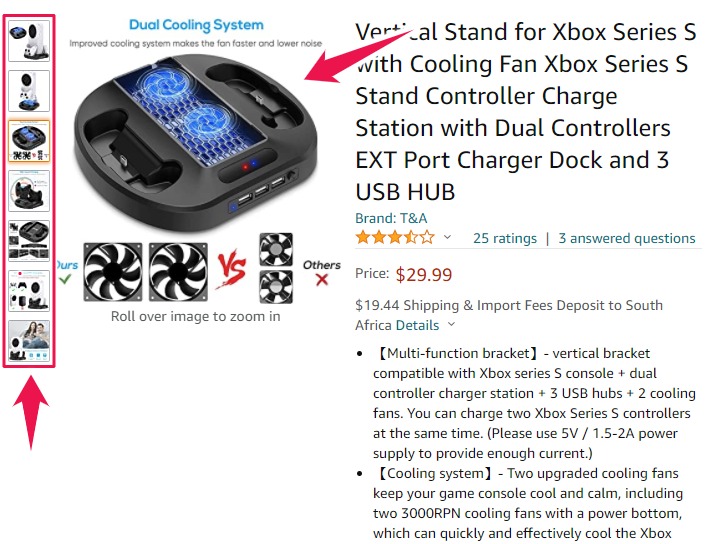
Task: Expand the chevron next to Details
Action: pyautogui.click(x=451, y=324)
